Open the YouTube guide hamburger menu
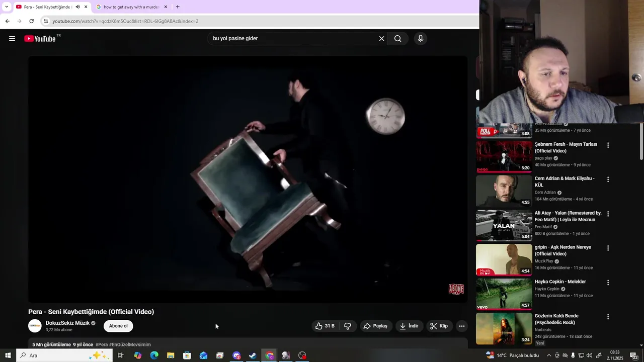The width and height of the screenshot is (644, 362). tap(12, 39)
